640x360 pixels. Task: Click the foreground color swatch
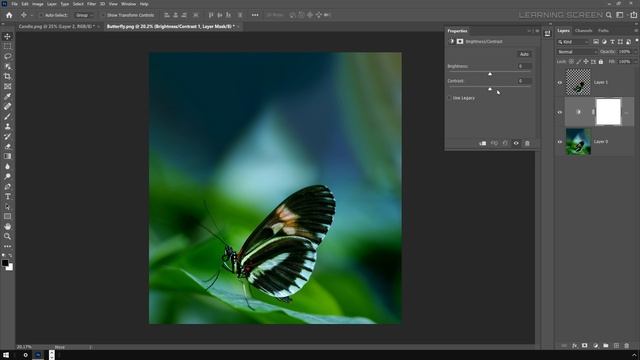5,263
